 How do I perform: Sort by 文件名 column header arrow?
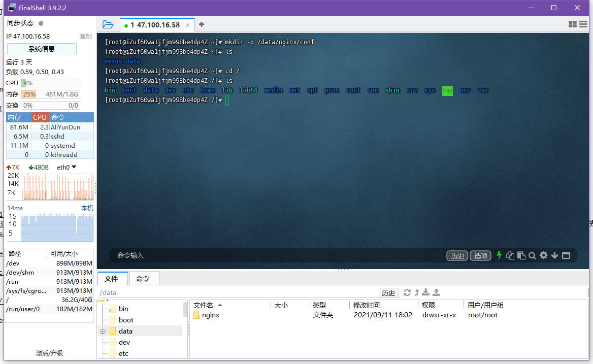coord(220,305)
